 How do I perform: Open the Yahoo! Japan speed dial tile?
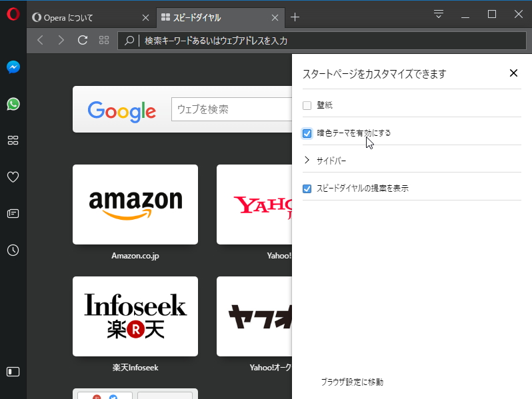(254, 204)
